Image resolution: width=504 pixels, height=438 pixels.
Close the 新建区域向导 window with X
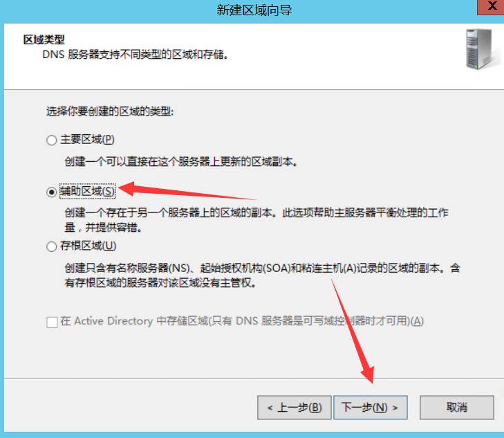tap(492, 7)
